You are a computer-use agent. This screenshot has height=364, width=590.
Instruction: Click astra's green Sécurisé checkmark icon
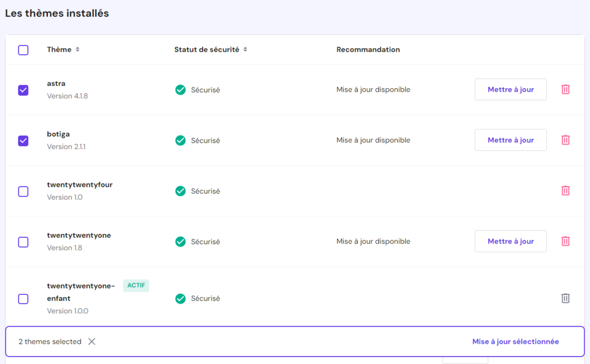pyautogui.click(x=180, y=89)
